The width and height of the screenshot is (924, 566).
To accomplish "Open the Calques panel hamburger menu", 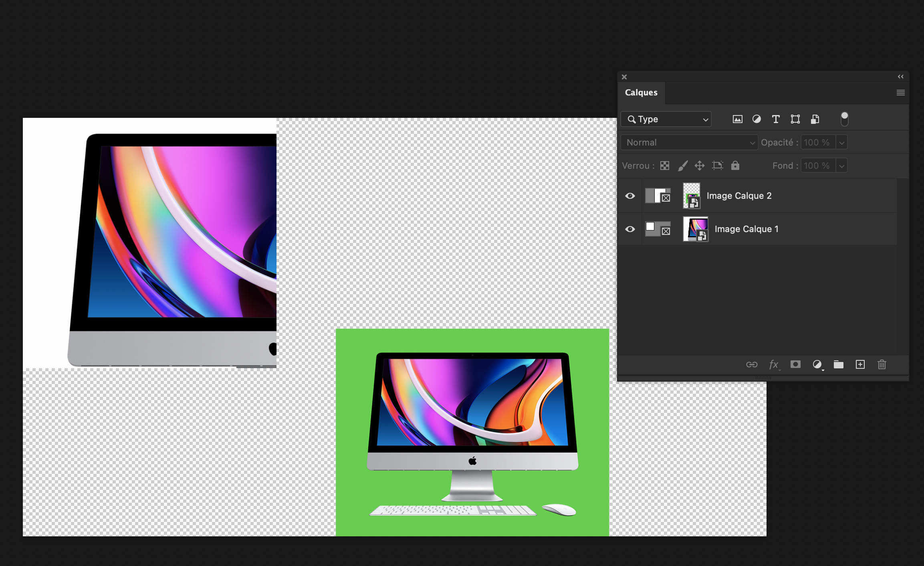I will pyautogui.click(x=900, y=93).
